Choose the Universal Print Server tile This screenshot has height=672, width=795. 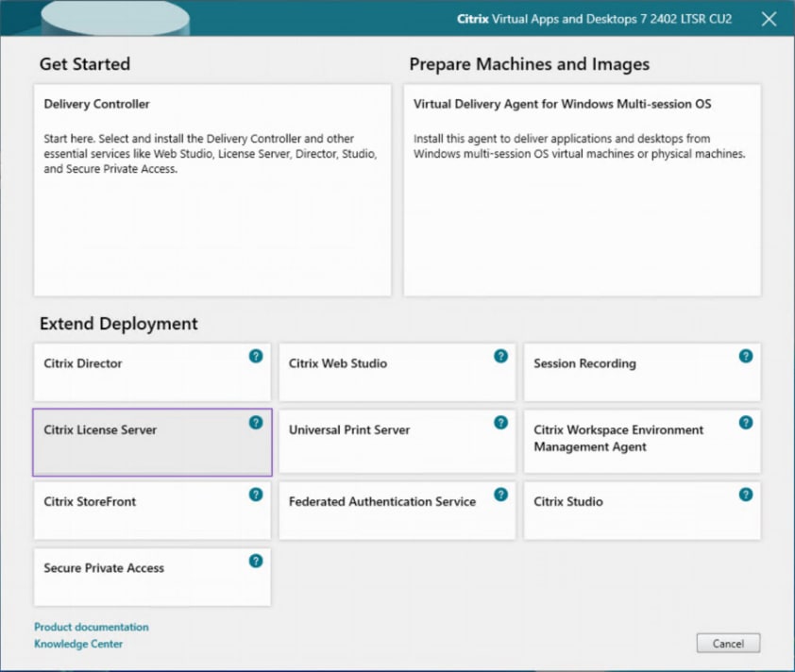click(397, 442)
